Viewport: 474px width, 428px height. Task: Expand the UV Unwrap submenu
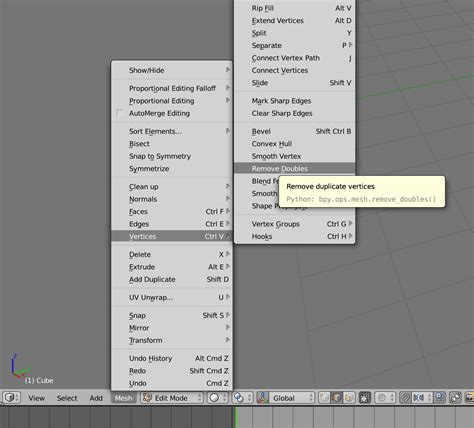coord(172,297)
